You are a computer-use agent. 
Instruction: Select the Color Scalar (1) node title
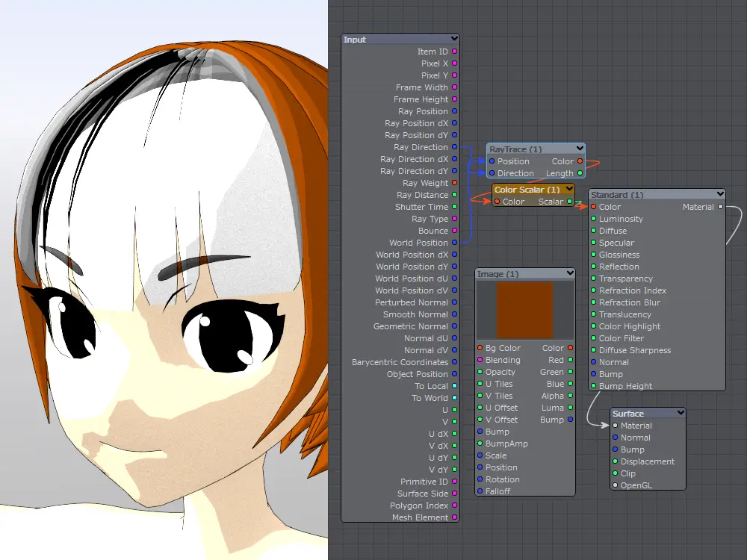pyautogui.click(x=527, y=190)
